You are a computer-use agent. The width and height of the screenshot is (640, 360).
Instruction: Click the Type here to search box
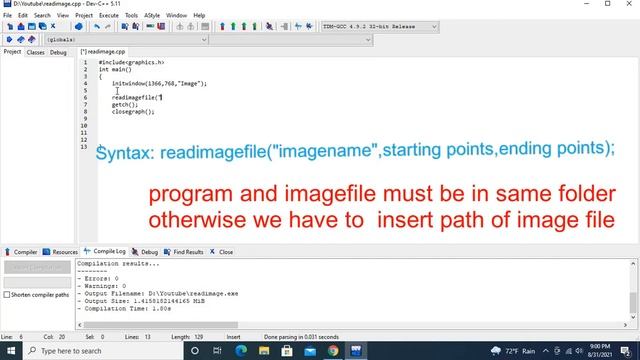coord(103,351)
